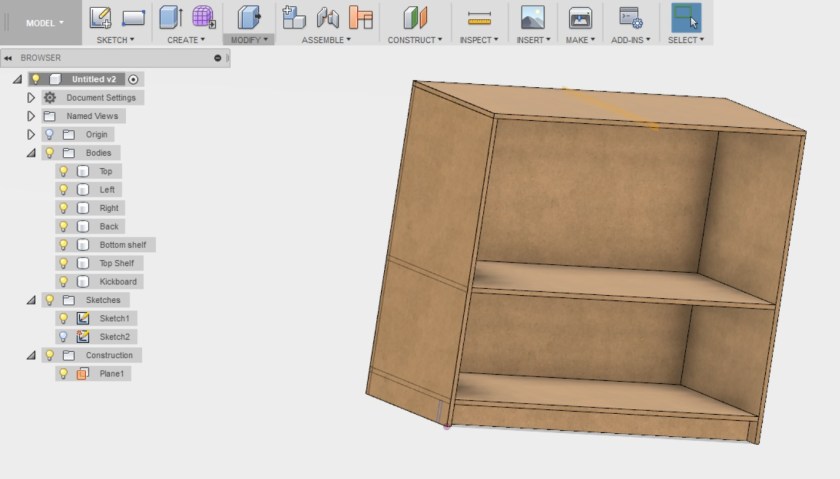Click the Create Sketch icon

100,17
